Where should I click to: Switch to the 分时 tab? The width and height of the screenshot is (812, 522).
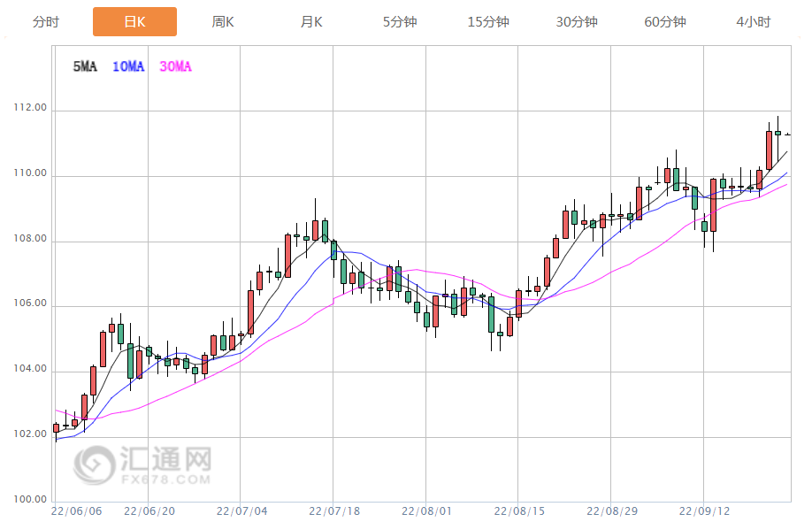point(46,22)
